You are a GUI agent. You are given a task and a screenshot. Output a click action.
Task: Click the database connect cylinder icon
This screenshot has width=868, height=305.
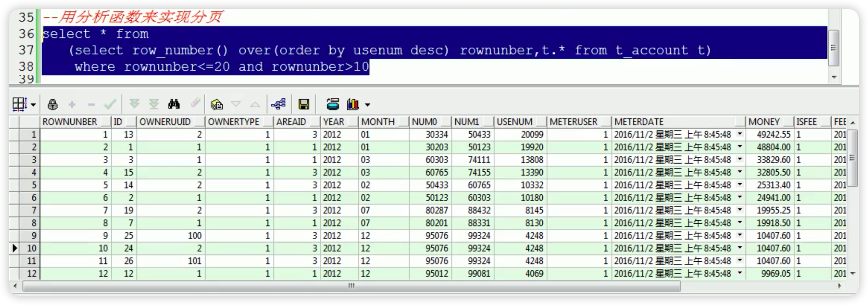tap(333, 105)
